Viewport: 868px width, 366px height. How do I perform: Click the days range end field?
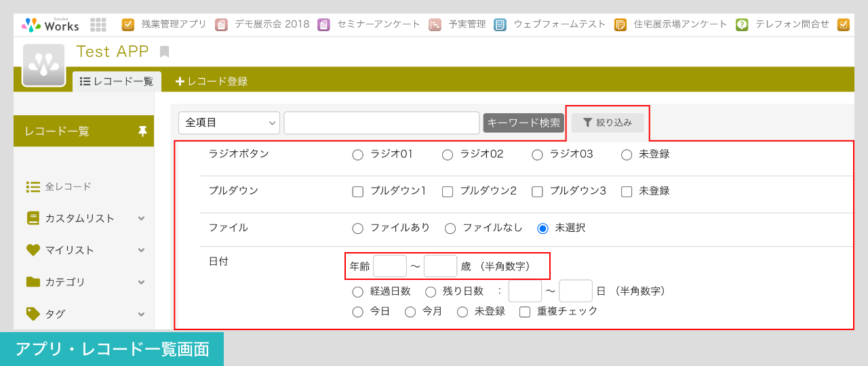(576, 291)
